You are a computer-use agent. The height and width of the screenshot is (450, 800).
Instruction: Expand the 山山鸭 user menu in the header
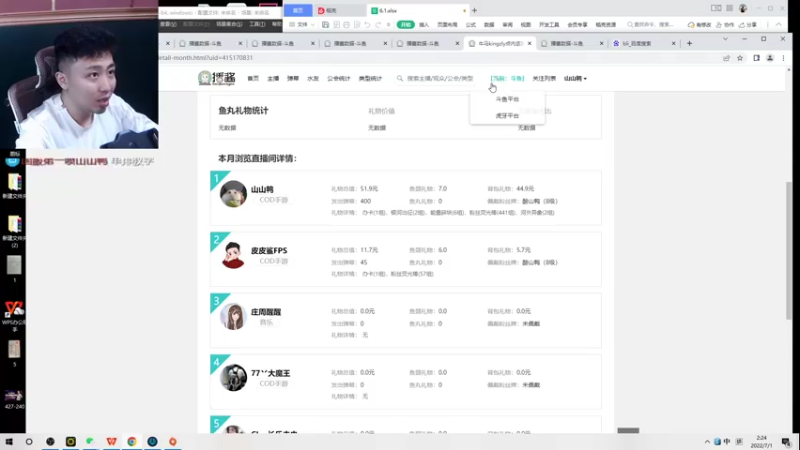[575, 79]
